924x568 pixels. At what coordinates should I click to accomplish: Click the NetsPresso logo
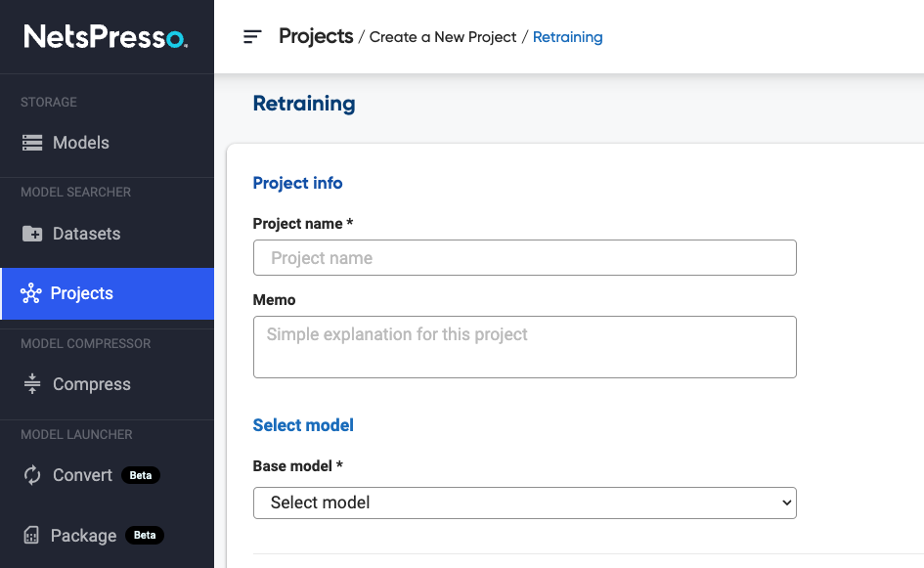(x=106, y=37)
